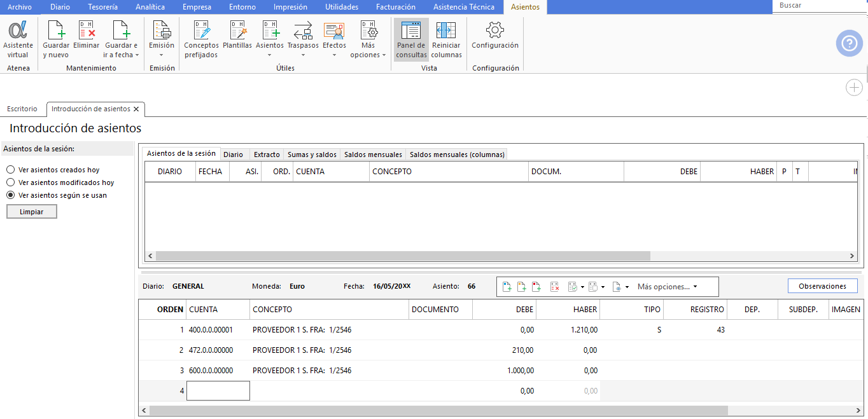
Task: Click the Traspasos icon
Action: pyautogui.click(x=303, y=30)
